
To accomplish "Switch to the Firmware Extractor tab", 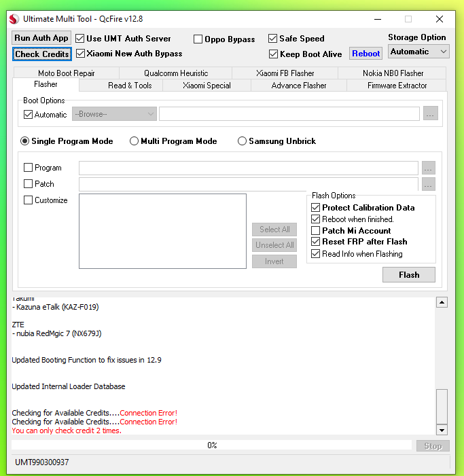I will 397,86.
